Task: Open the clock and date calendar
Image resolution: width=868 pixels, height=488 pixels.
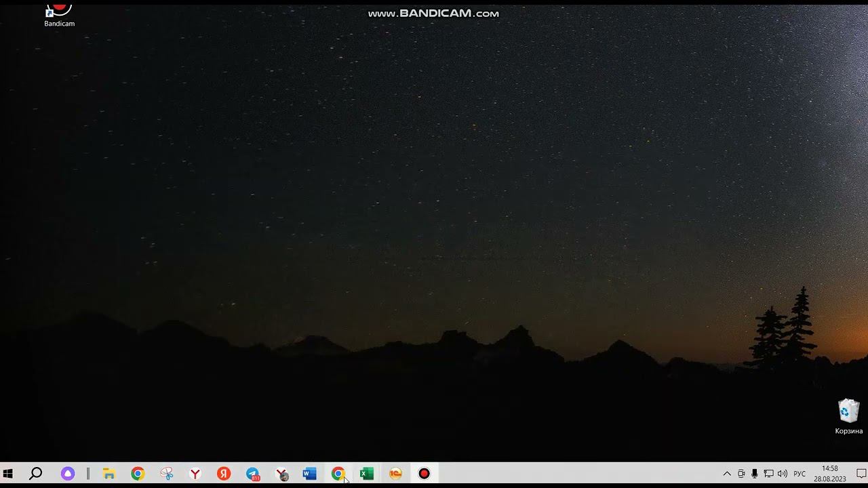Action: [830, 473]
